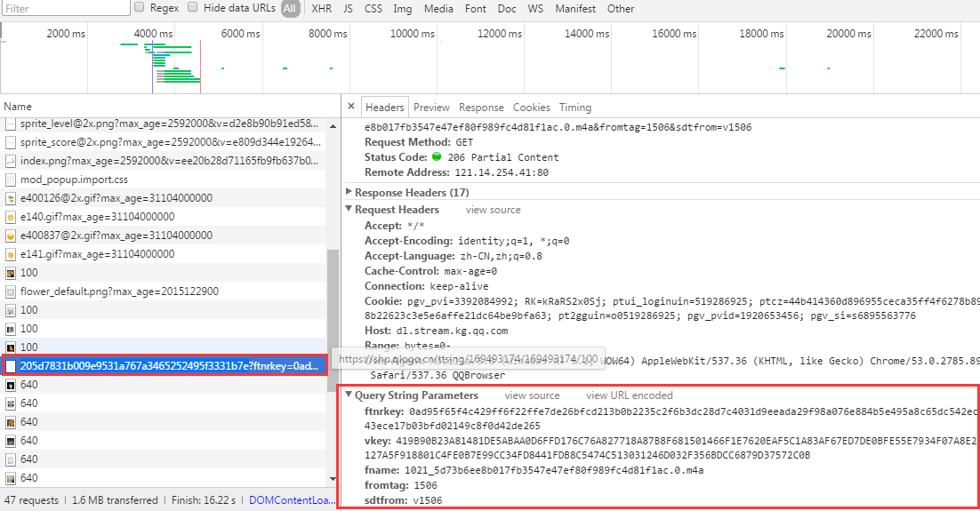
Task: Switch to the Headers tab
Action: point(385,108)
